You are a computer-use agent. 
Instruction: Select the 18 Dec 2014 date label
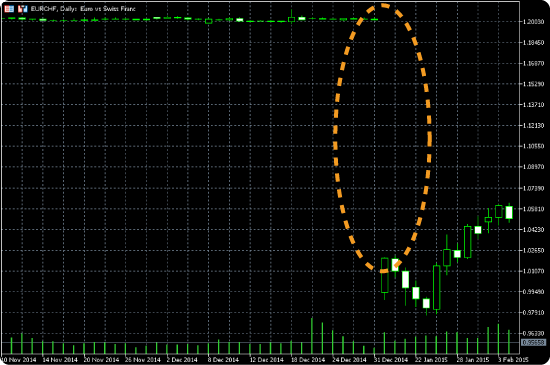[308, 360]
